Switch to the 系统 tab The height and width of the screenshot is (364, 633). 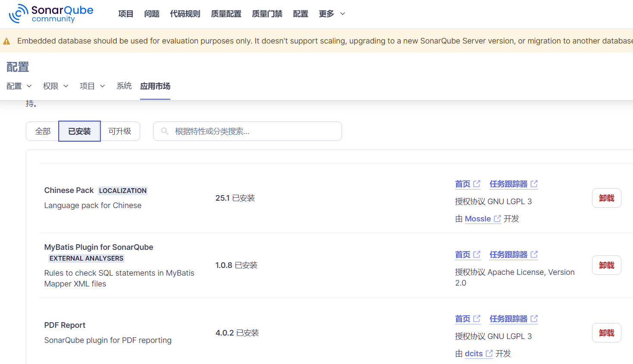tap(124, 86)
